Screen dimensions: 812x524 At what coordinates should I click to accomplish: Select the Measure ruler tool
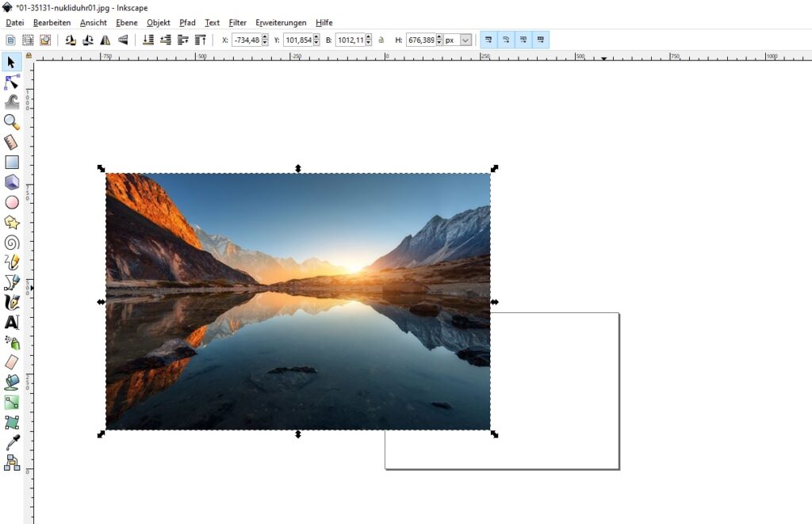click(x=11, y=142)
